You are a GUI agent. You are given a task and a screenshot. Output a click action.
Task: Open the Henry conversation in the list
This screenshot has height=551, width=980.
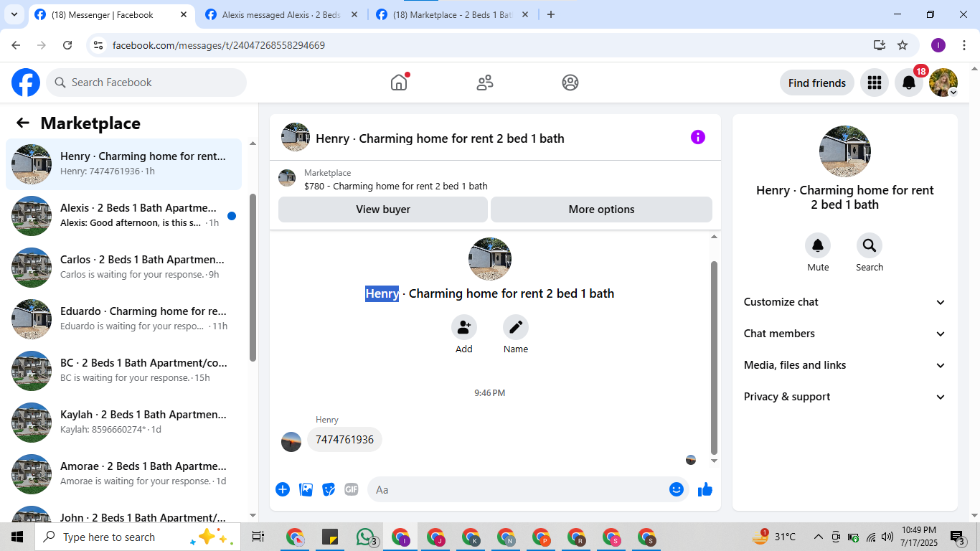click(123, 164)
